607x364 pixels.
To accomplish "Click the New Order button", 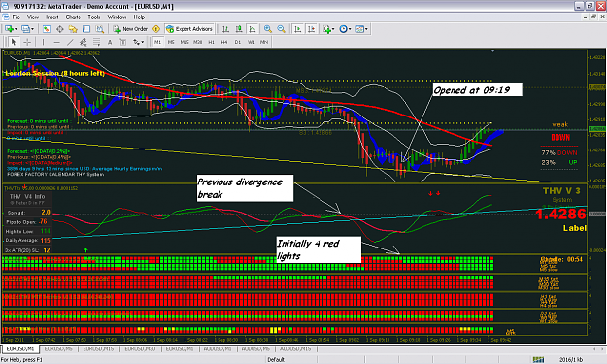I will tap(130, 29).
